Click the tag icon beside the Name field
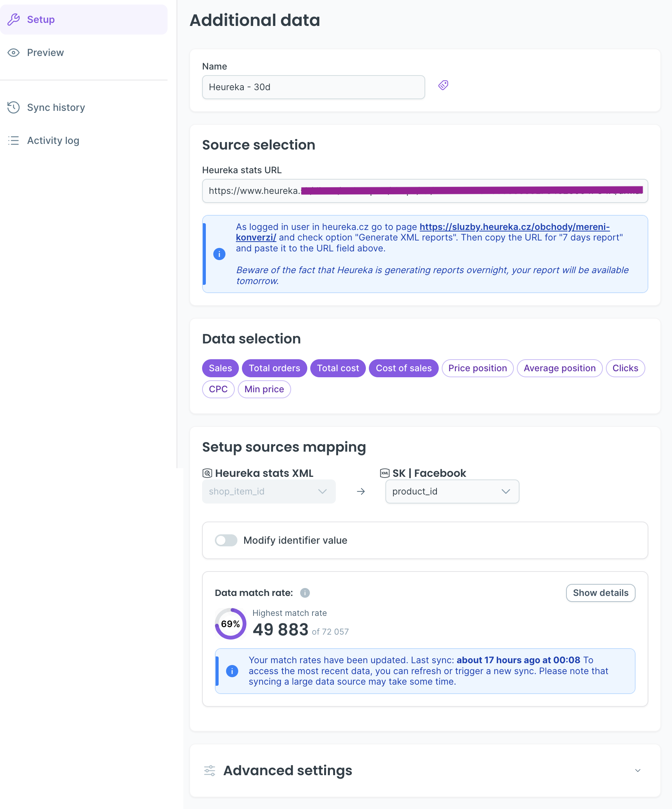The image size is (672, 809). pos(443,85)
